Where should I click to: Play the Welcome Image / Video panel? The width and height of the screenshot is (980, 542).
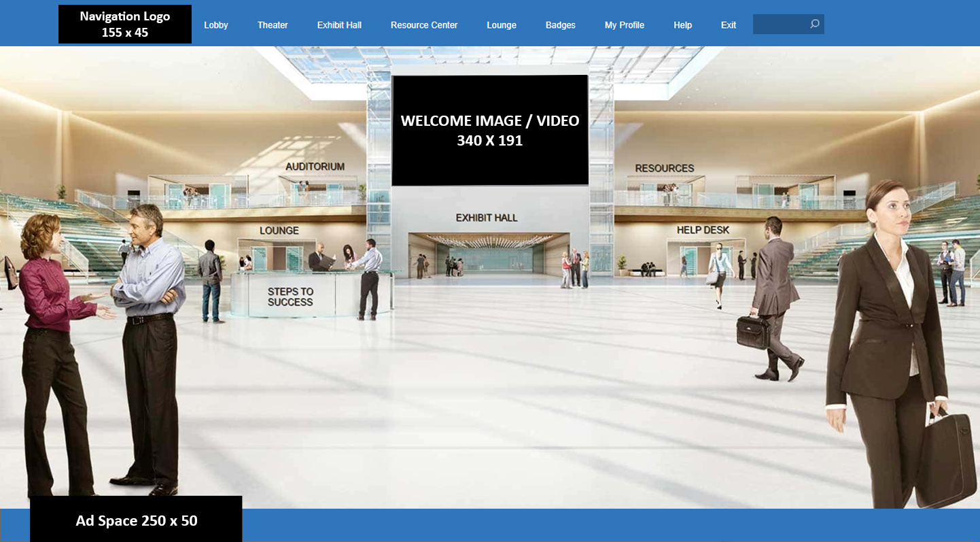coord(490,130)
